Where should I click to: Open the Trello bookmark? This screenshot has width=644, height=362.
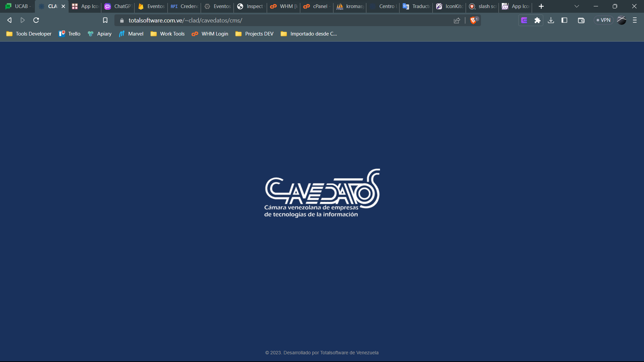(70, 34)
